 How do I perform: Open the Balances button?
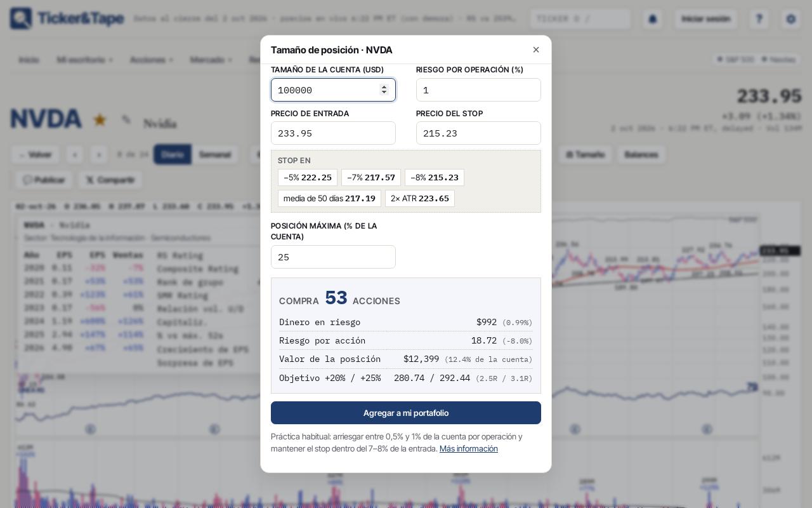click(641, 154)
